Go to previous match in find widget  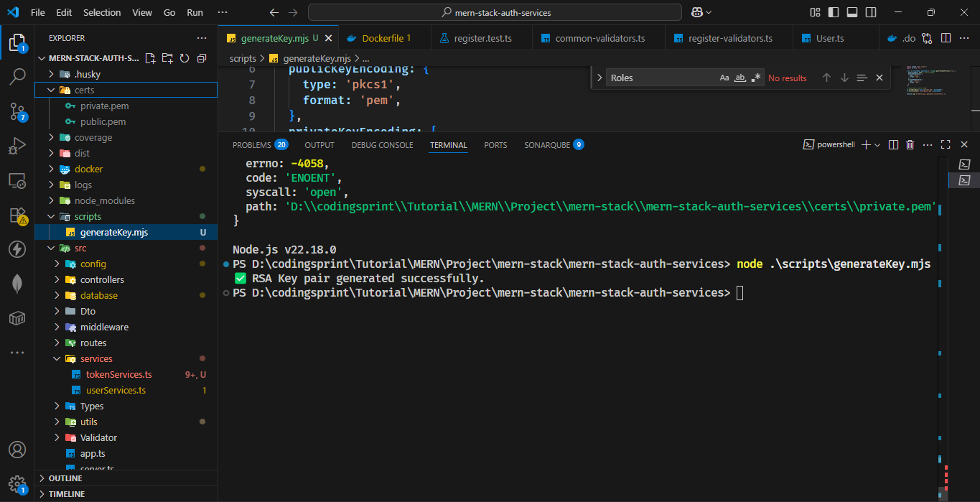pos(826,78)
